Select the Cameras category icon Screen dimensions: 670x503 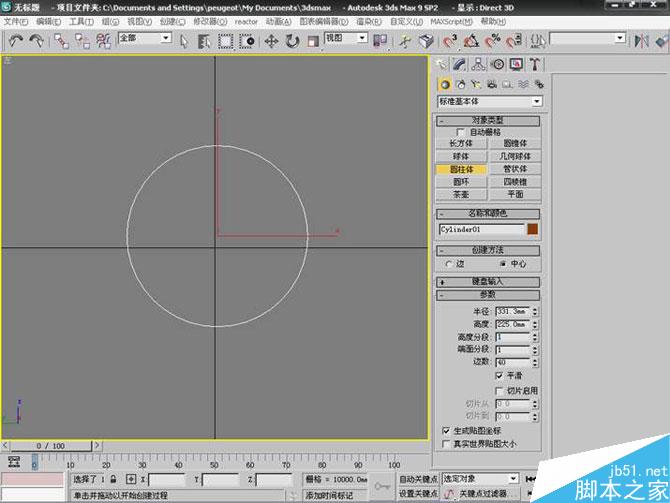coord(492,85)
